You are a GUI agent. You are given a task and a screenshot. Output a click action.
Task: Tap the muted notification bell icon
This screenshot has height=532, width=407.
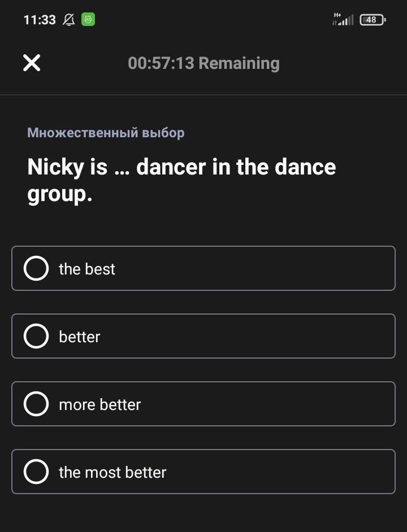click(69, 20)
